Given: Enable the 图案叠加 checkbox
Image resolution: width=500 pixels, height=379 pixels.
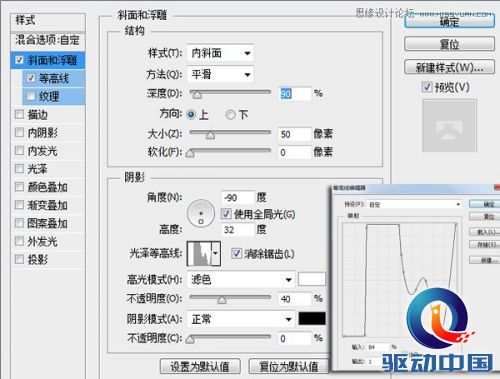Looking at the screenshot, I should tap(19, 223).
